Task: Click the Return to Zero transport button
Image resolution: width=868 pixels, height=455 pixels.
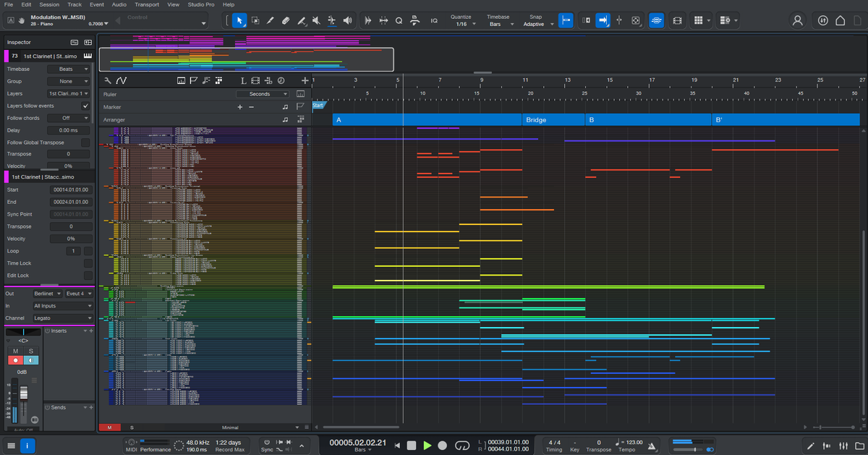Action: pyautogui.click(x=396, y=446)
